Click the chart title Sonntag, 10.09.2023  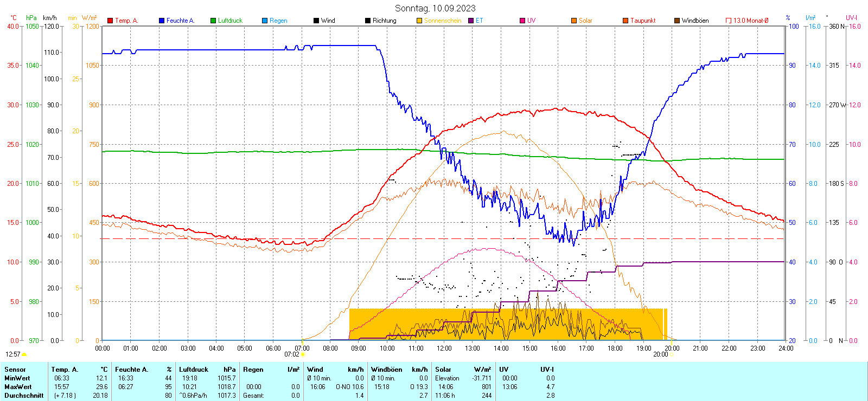pos(435,8)
